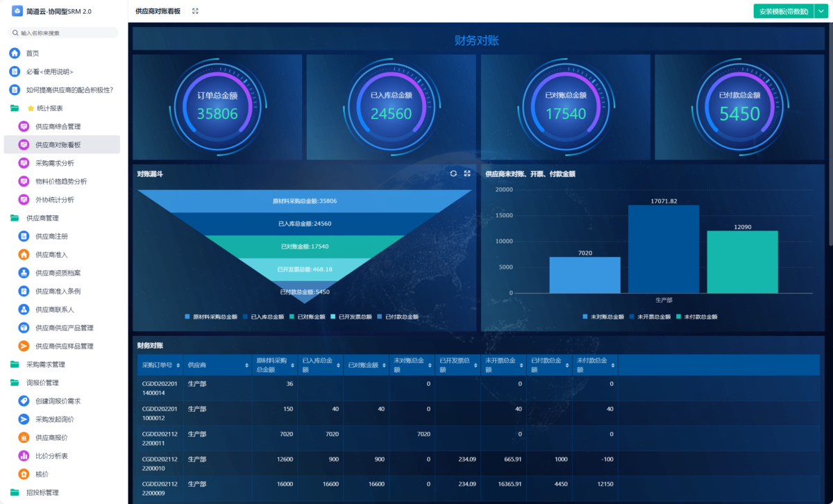833x504 pixels.
Task: Click 订单总金额 35806 gauge
Action: [x=217, y=108]
